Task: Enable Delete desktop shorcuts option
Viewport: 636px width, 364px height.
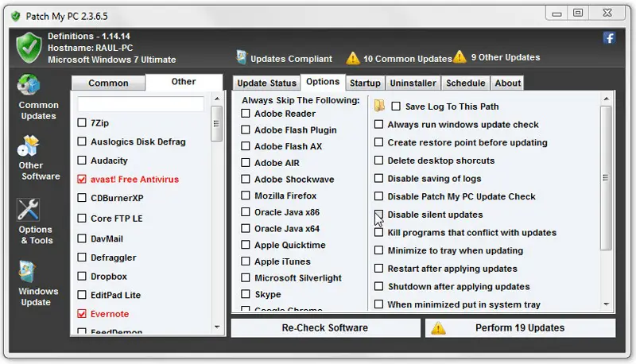Action: point(378,160)
